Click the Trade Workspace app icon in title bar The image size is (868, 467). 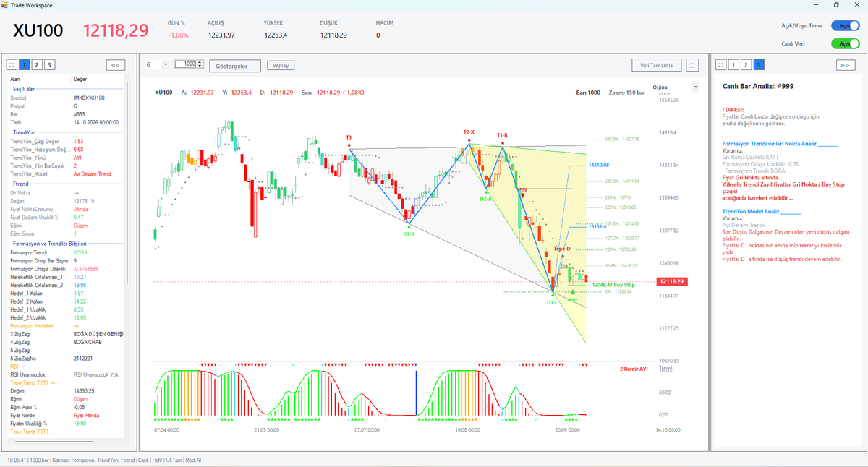click(5, 4)
